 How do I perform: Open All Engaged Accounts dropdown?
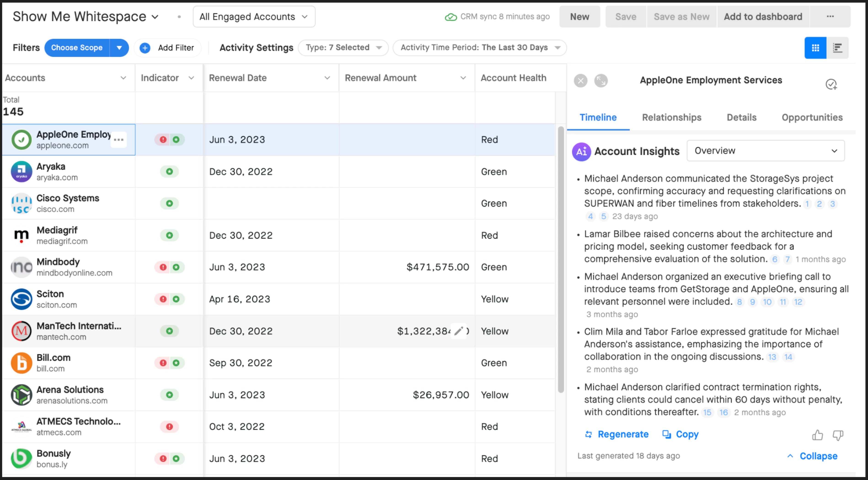254,16
